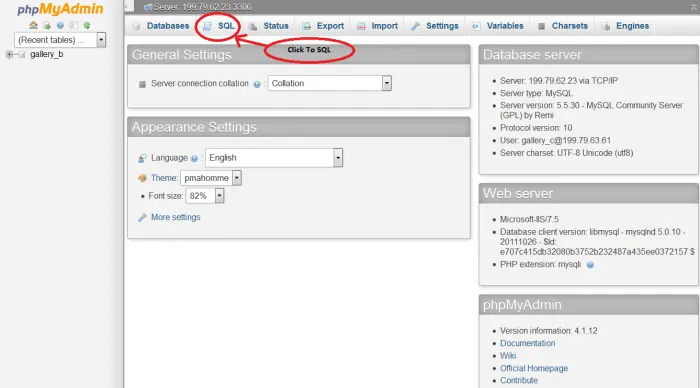This screenshot has width=700, height=388.
Task: Open the Recent tables dropdown
Action: [60, 40]
